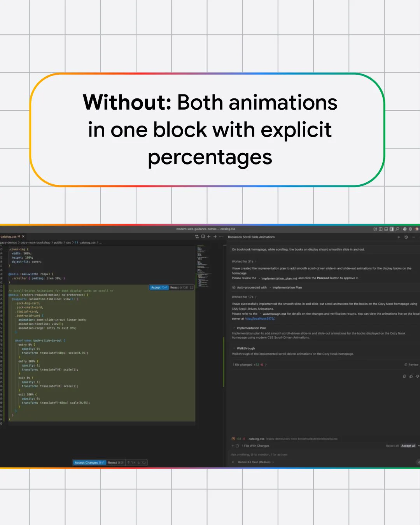Navigate forward with the right arrow

point(215,236)
